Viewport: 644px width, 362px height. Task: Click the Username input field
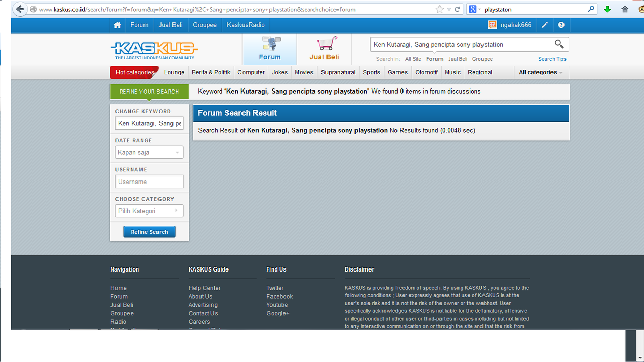(149, 182)
